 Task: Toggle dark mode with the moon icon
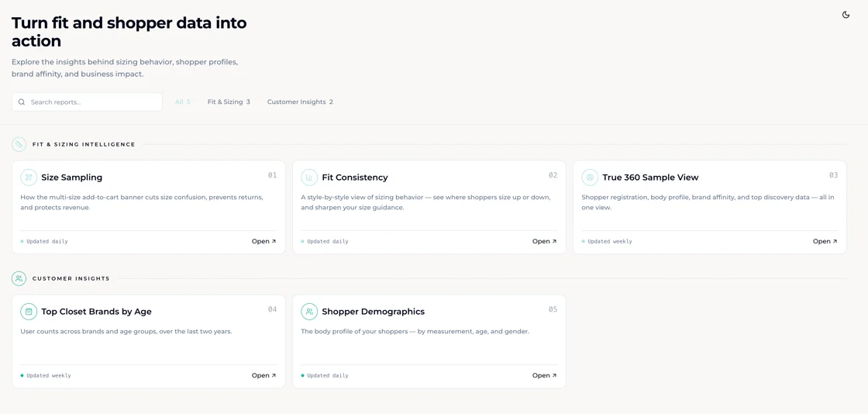(846, 15)
